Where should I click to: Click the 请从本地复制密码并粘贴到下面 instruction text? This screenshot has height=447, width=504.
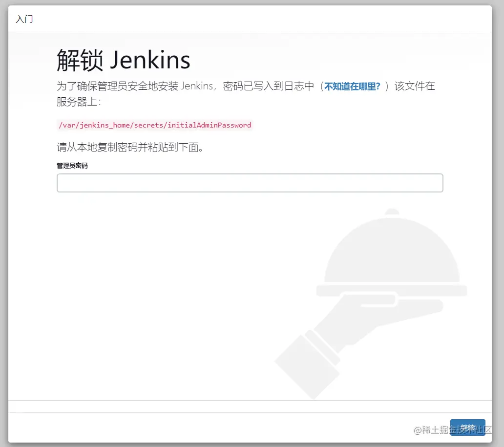pyautogui.click(x=130, y=147)
